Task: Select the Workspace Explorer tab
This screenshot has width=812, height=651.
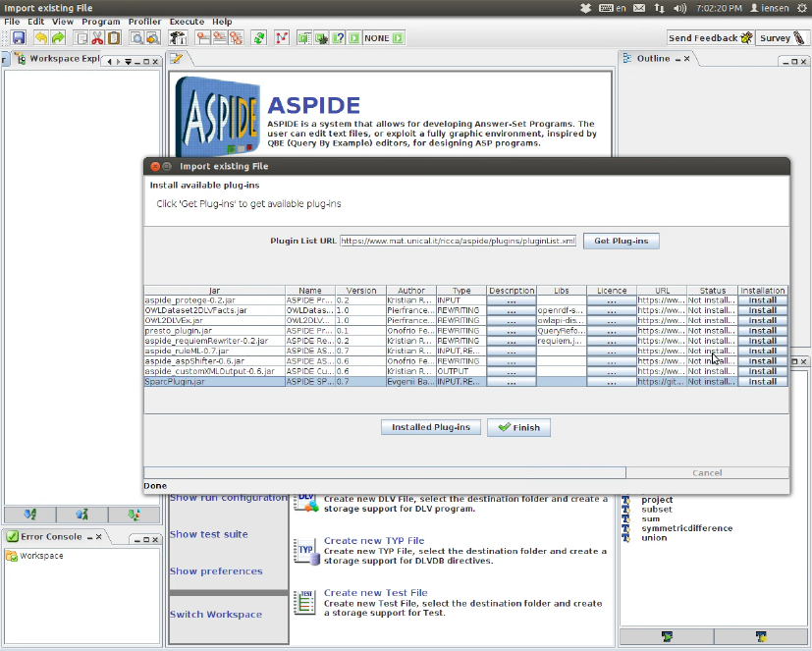Action: click(57, 59)
